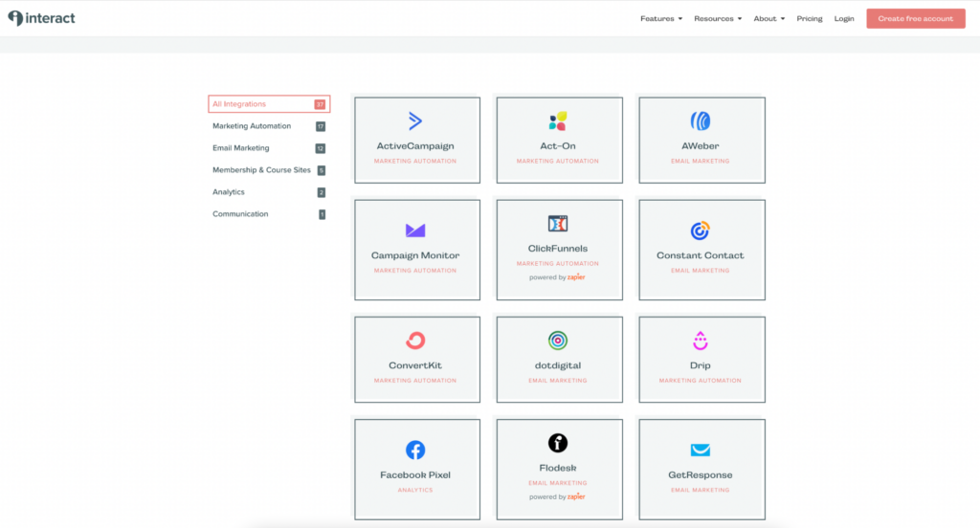Image resolution: width=980 pixels, height=528 pixels.
Task: Open the ClickFunnels integration name link
Action: (x=558, y=249)
